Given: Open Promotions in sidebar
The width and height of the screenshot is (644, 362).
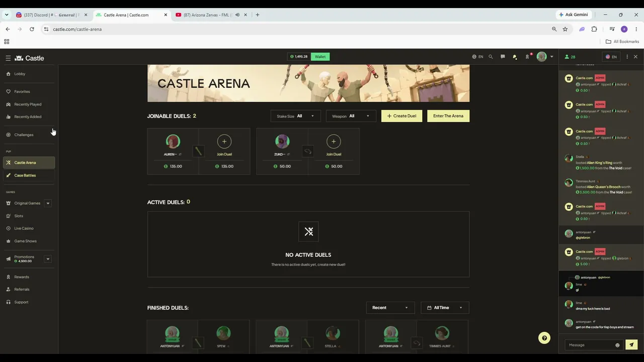Looking at the screenshot, I should tap(23, 259).
